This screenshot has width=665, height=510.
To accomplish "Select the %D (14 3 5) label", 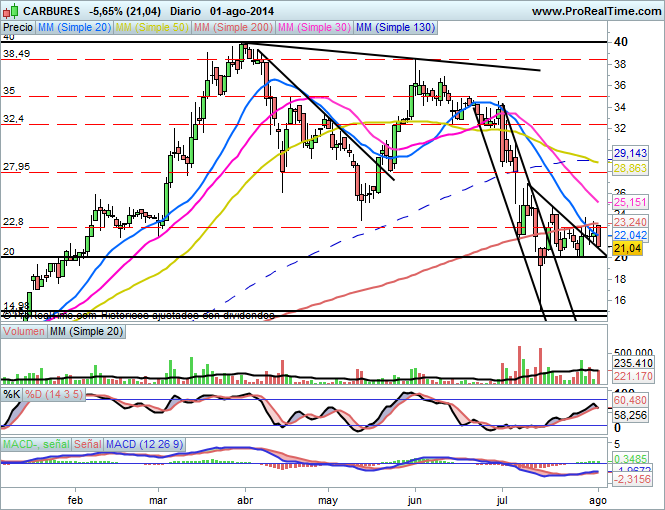I will pyautogui.click(x=57, y=395).
